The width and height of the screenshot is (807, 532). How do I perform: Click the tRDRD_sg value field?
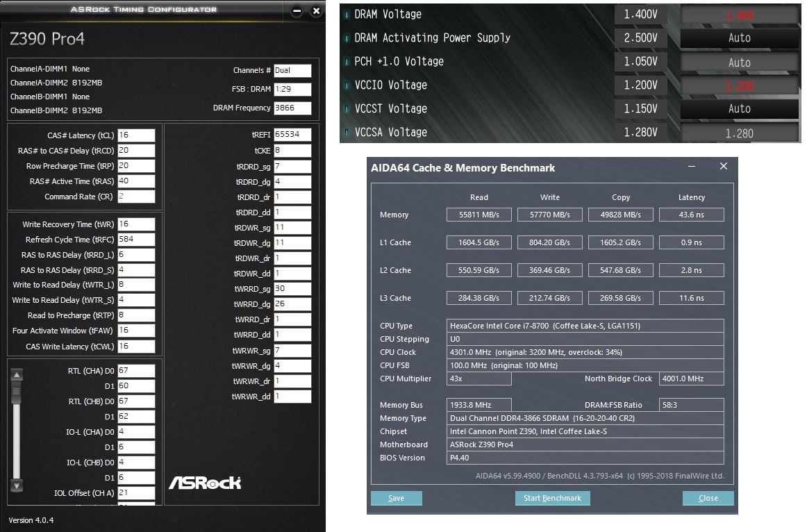[x=292, y=167]
